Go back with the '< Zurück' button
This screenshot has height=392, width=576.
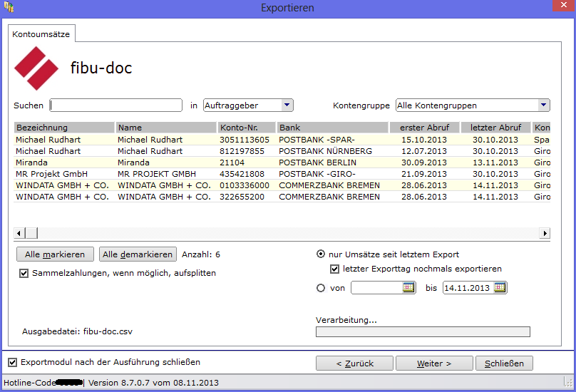(354, 363)
